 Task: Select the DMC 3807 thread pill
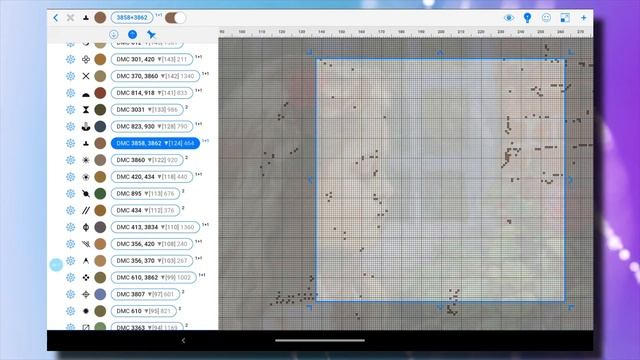145,294
